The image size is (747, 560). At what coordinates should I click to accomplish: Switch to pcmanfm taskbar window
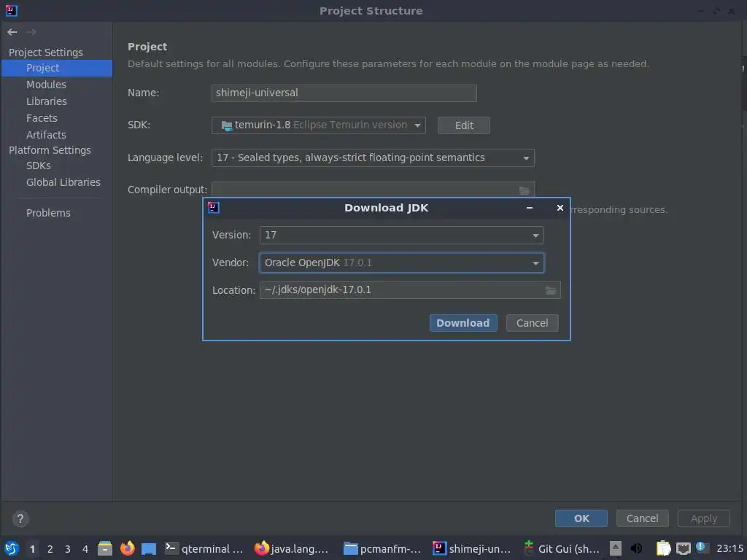382,548
